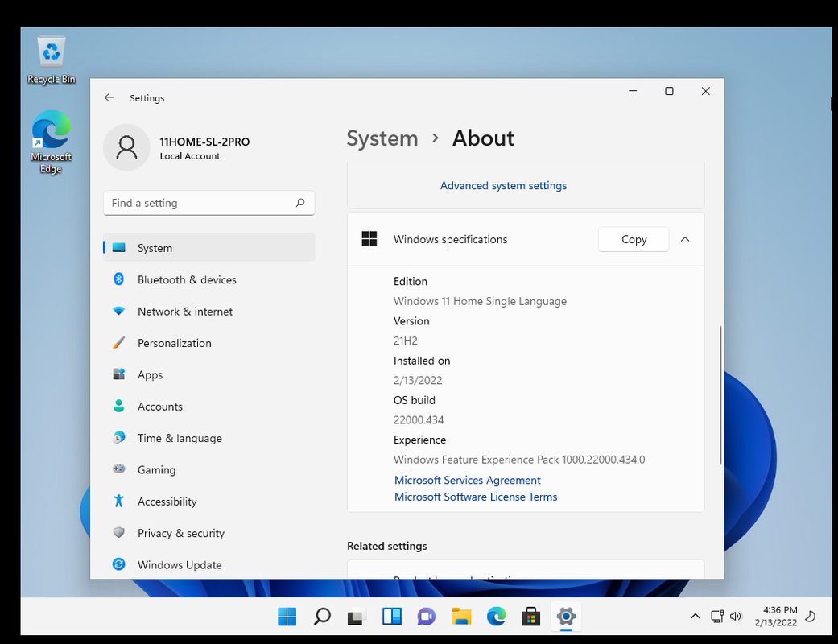Screen dimensions: 838x644
Task: Click System in the breadcrumb
Action: pyautogui.click(x=382, y=138)
